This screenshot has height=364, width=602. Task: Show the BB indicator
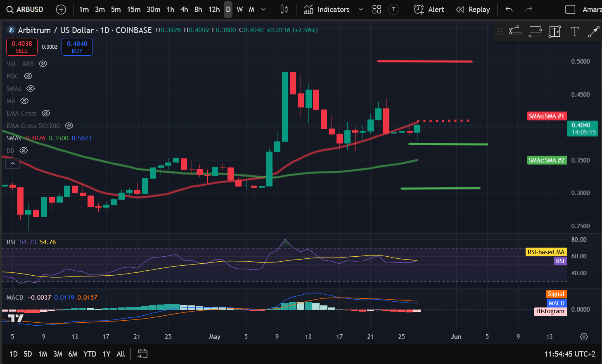[24, 150]
